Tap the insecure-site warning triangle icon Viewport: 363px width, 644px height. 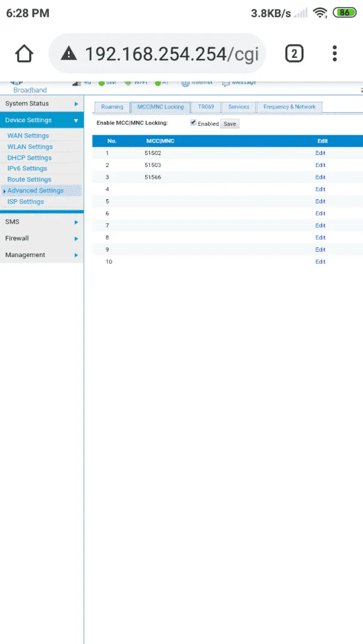point(69,53)
